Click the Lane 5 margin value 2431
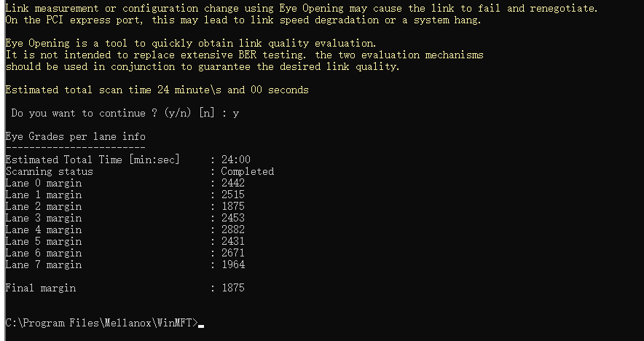Viewport: 644px width, 341px height. [x=232, y=242]
